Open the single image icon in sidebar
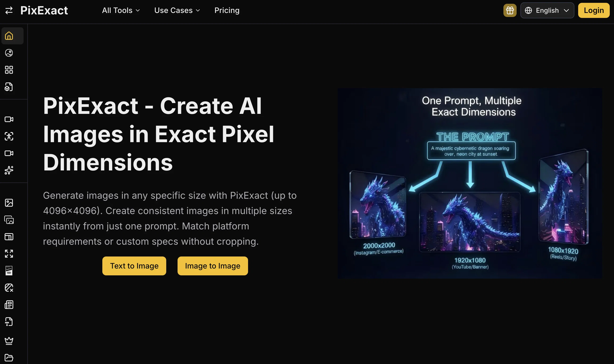 [9, 203]
